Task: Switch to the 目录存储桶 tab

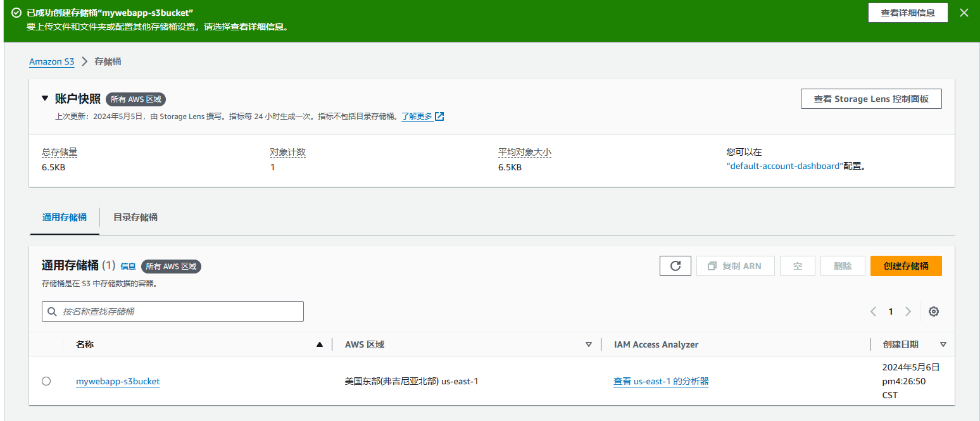Action: [x=135, y=217]
